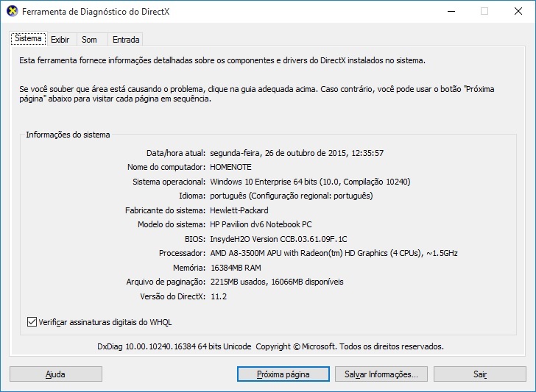Exit with the Sair button

(480, 374)
